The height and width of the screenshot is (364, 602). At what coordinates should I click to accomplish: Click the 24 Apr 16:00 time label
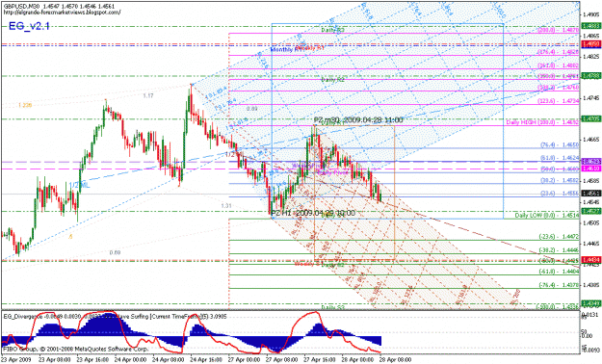point(207,360)
